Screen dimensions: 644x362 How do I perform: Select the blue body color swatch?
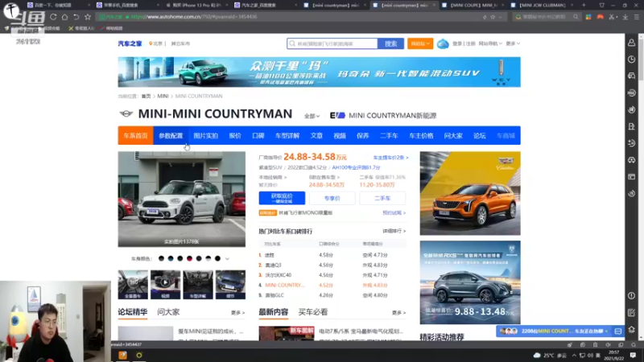[x=171, y=258]
